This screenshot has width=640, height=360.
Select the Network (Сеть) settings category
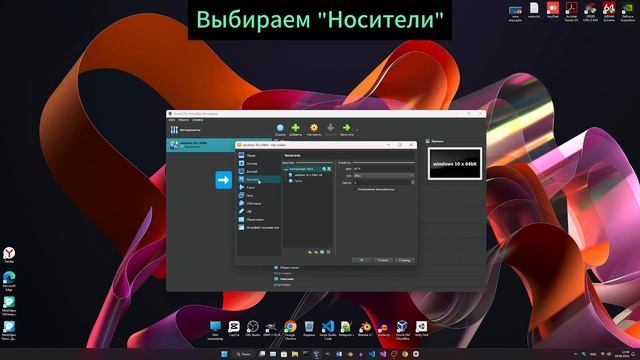(x=259, y=196)
